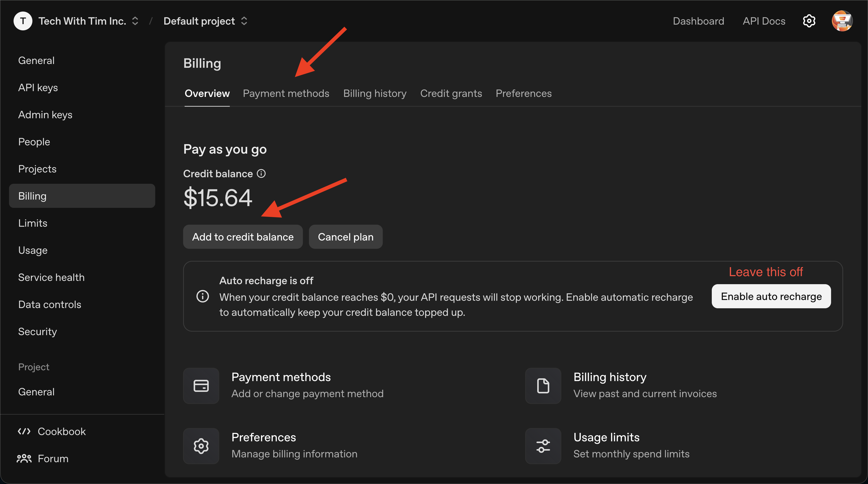
Task: Click the organization T logo circle
Action: click(23, 21)
